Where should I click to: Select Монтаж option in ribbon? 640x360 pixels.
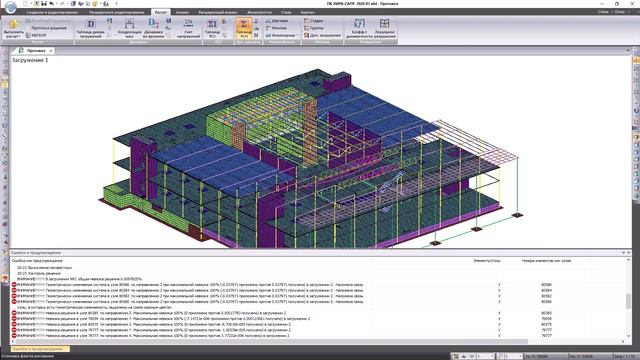click(x=276, y=28)
